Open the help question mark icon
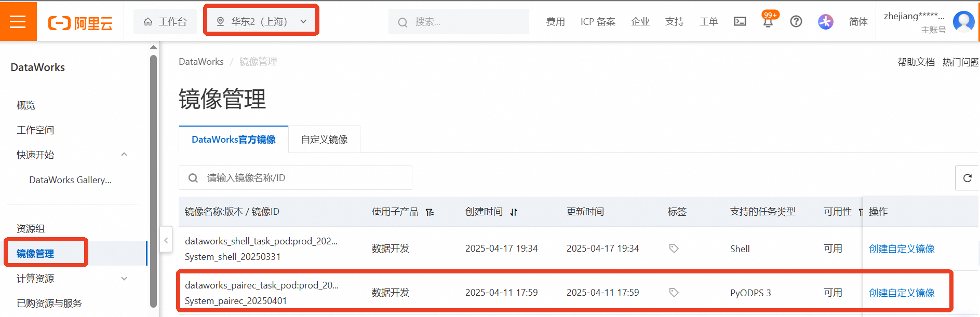 point(796,21)
